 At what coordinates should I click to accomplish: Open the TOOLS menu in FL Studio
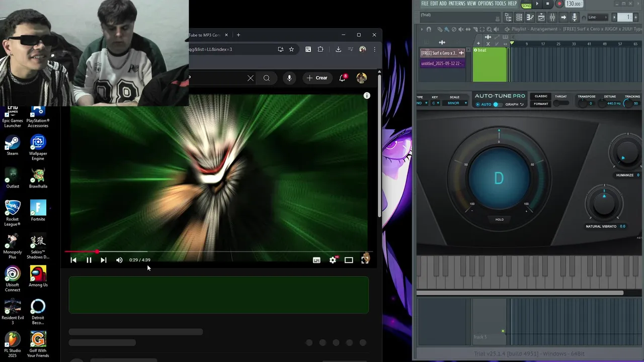click(x=500, y=4)
